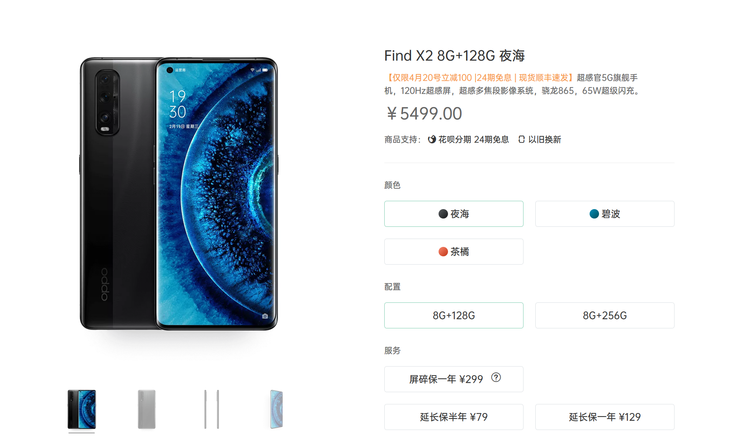This screenshot has width=730, height=441.
Task: Click the large Find X2 product image
Action: 179,194
